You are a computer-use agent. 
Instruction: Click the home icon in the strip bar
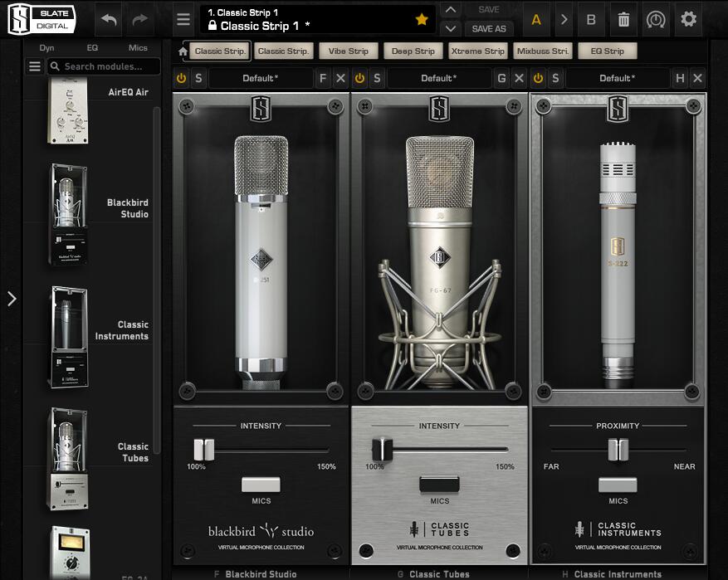click(x=183, y=51)
